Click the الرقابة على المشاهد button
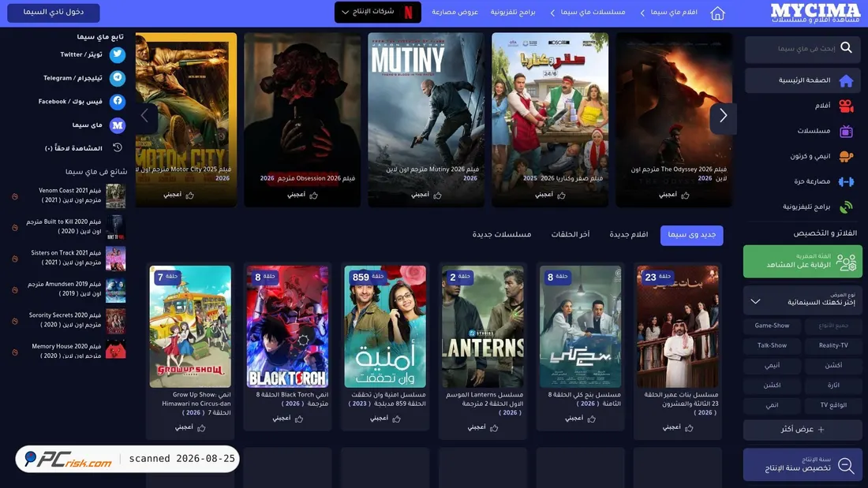This screenshot has width=868, height=488. coord(803,262)
